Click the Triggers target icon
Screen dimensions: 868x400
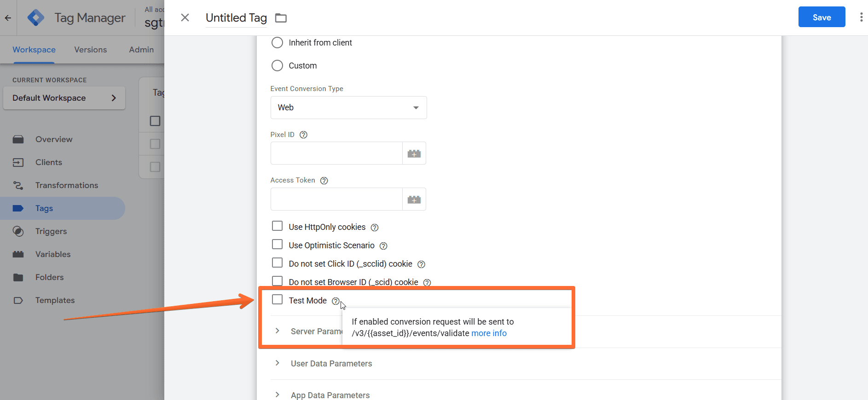18,231
